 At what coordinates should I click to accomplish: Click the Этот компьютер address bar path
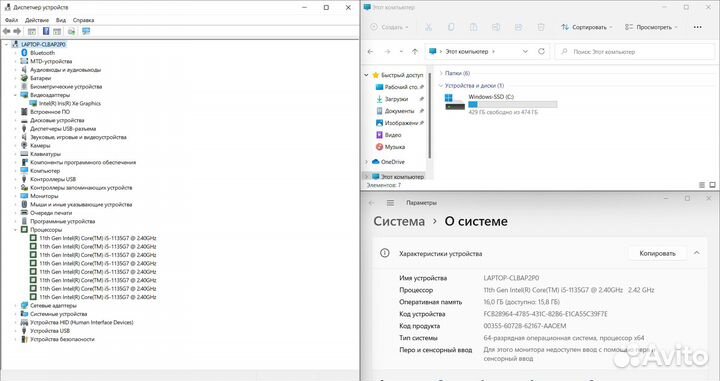(467, 51)
